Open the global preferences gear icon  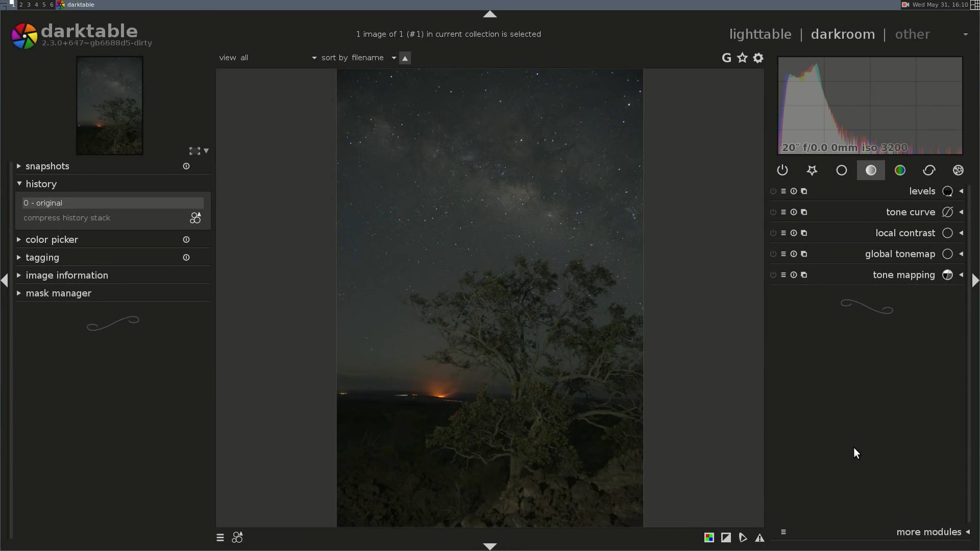click(758, 58)
